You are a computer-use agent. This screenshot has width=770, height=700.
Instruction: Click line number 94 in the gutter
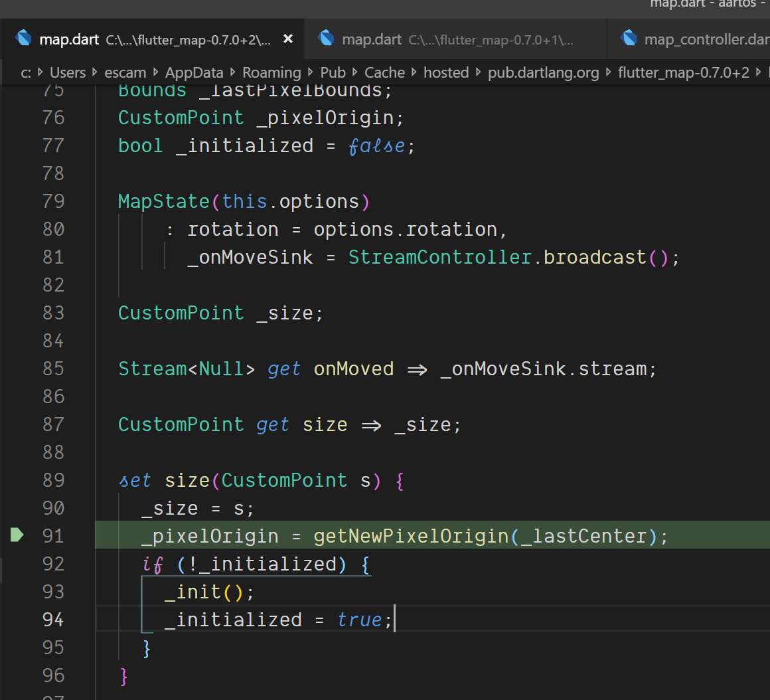click(x=53, y=619)
